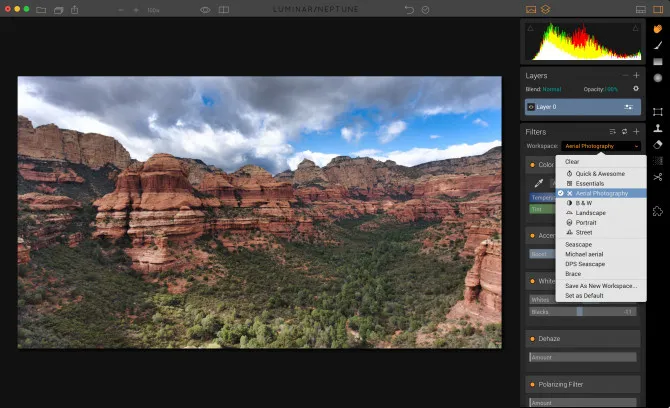The width and height of the screenshot is (670, 408).
Task: Open the Workspace dropdown
Action: [x=601, y=146]
